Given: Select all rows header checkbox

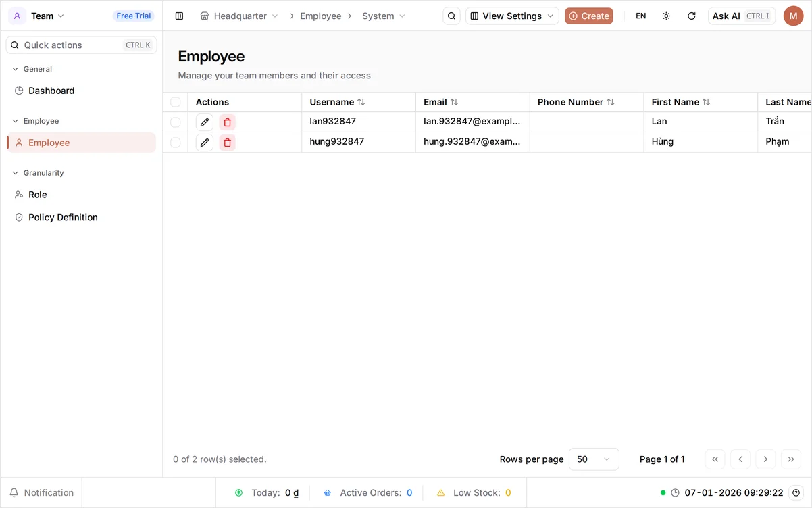Looking at the screenshot, I should (x=176, y=102).
